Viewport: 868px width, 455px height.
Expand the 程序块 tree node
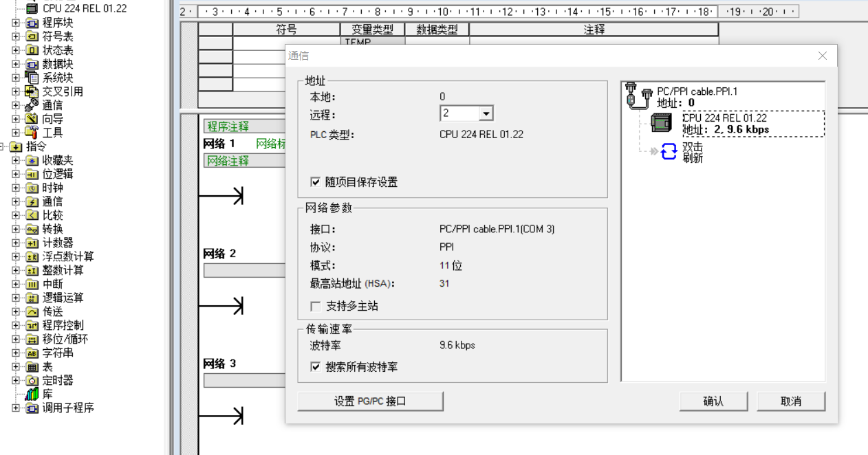[x=16, y=23]
